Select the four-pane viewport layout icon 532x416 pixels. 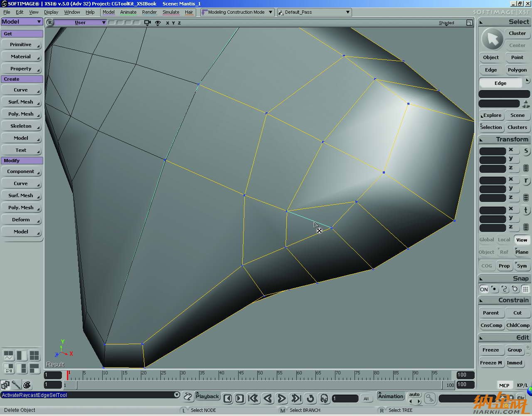point(34,355)
